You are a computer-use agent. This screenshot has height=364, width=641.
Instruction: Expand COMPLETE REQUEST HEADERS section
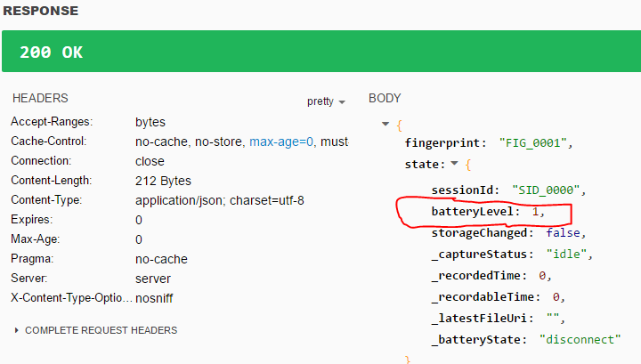click(x=96, y=330)
